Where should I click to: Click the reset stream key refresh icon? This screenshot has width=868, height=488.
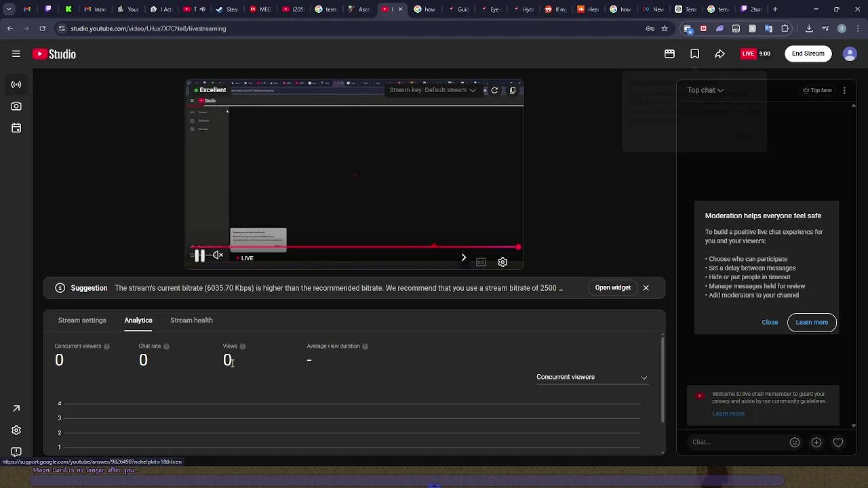(x=494, y=90)
